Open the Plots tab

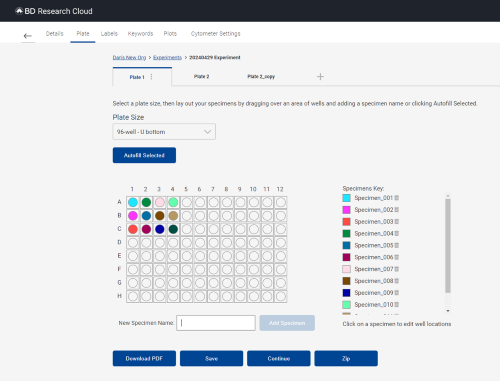point(170,33)
